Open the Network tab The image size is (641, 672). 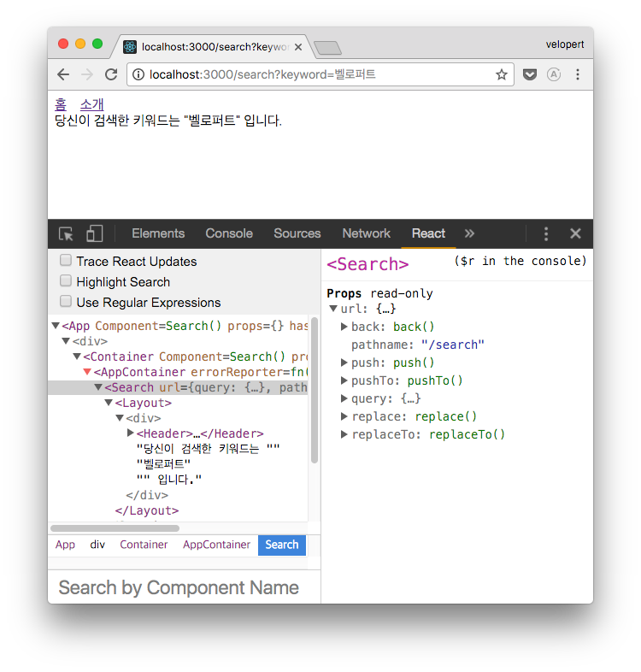pos(366,233)
